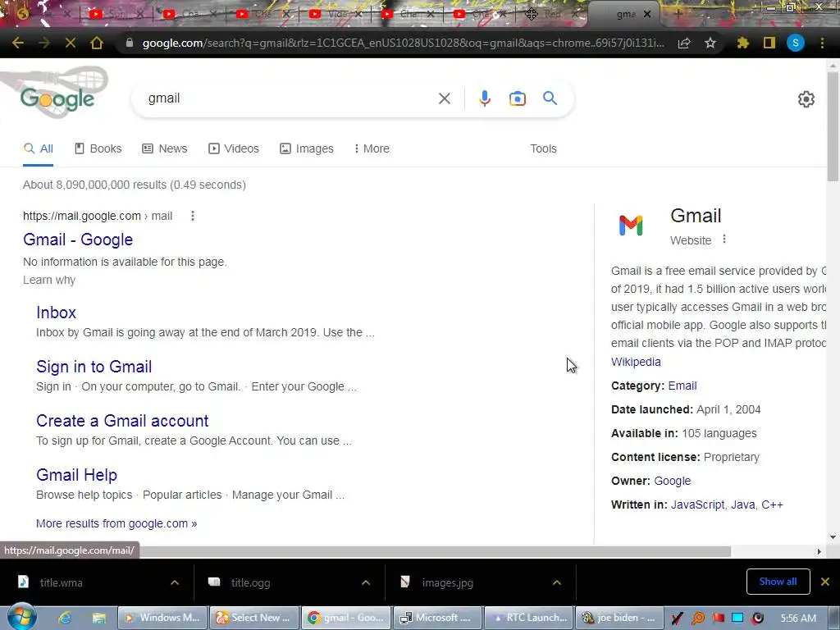Switch to Select New taskbar window
The height and width of the screenshot is (630, 840).
pyautogui.click(x=254, y=618)
